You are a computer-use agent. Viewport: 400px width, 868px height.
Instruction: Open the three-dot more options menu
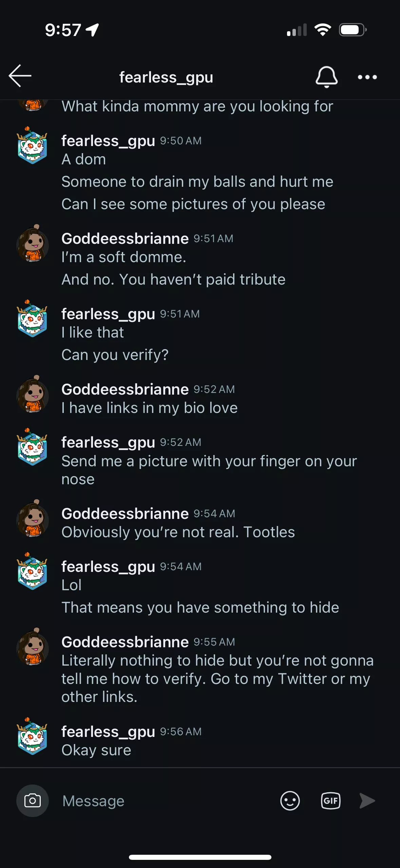click(367, 77)
